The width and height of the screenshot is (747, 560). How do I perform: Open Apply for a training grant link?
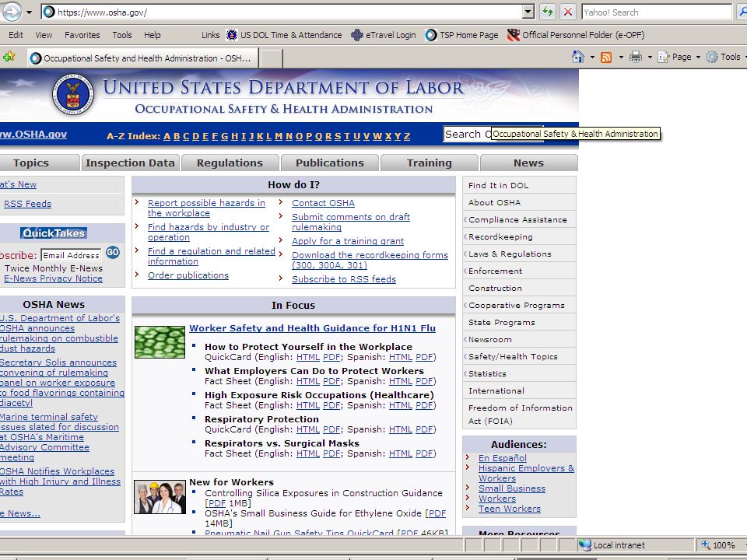tap(348, 241)
